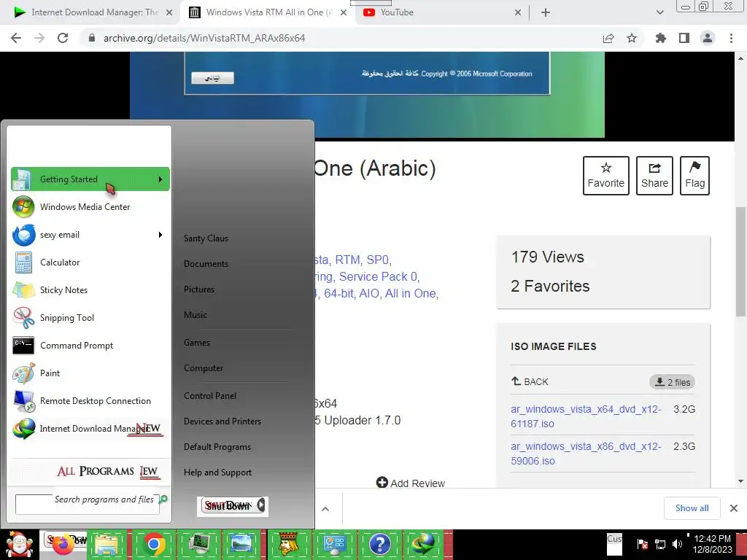Open File Explorer from taskbar
The height and width of the screenshot is (560, 747).
107,545
